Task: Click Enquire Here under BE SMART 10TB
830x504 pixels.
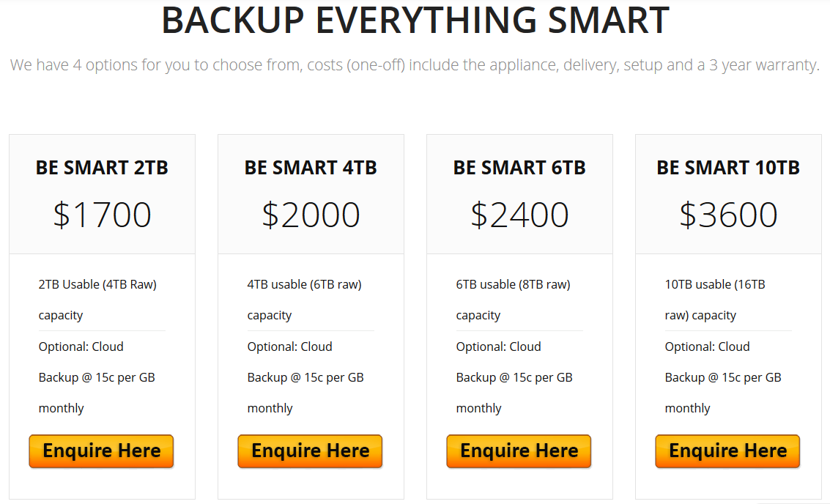Action: [728, 451]
